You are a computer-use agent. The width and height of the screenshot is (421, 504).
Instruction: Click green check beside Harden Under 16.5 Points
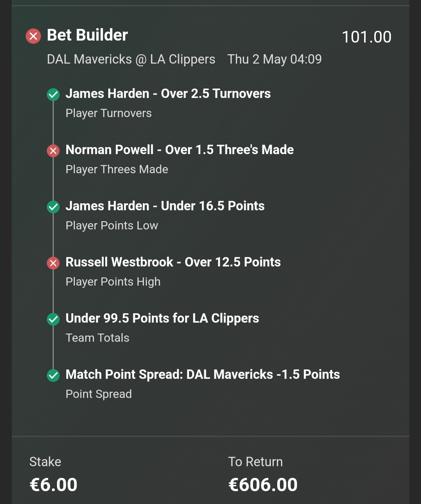pos(53,207)
